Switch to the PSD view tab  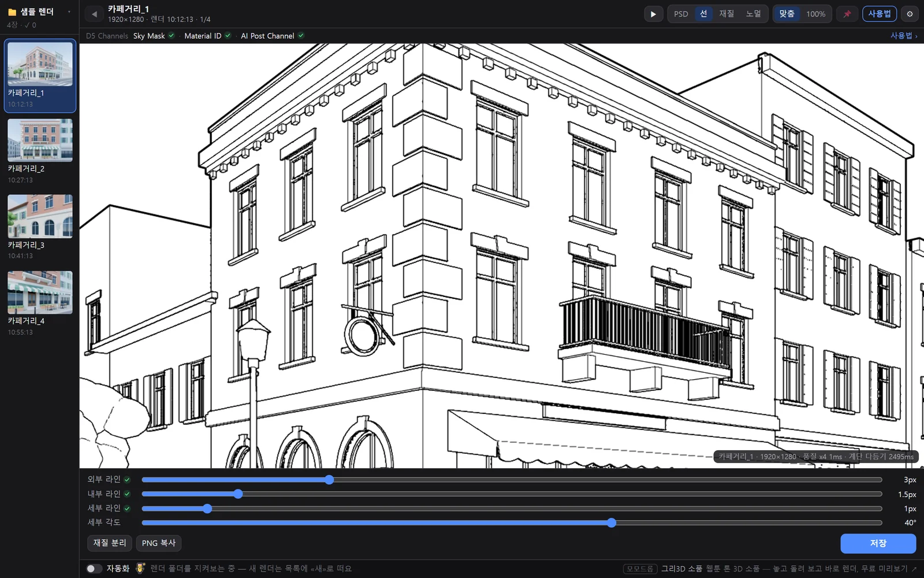pyautogui.click(x=681, y=14)
